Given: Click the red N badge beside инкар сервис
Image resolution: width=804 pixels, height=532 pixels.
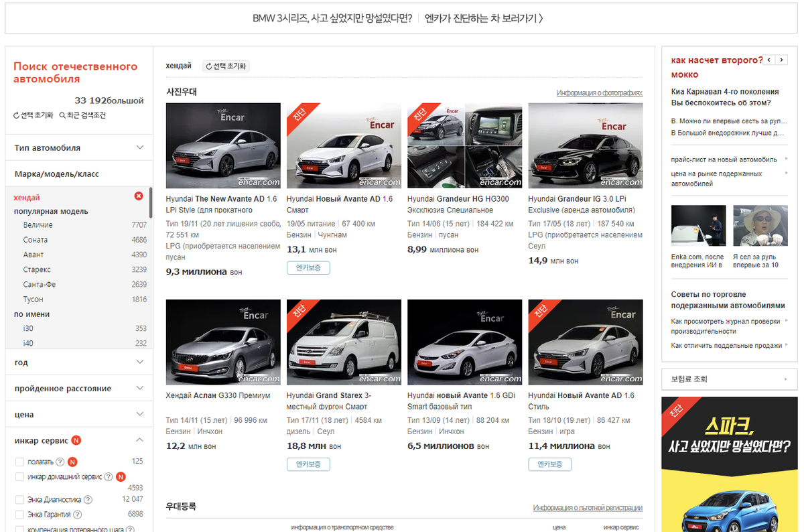Looking at the screenshot, I should [x=76, y=441].
